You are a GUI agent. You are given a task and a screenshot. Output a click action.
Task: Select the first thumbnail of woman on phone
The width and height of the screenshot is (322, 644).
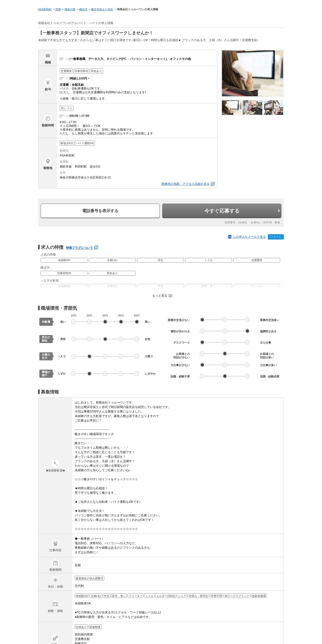pyautogui.click(x=232, y=108)
